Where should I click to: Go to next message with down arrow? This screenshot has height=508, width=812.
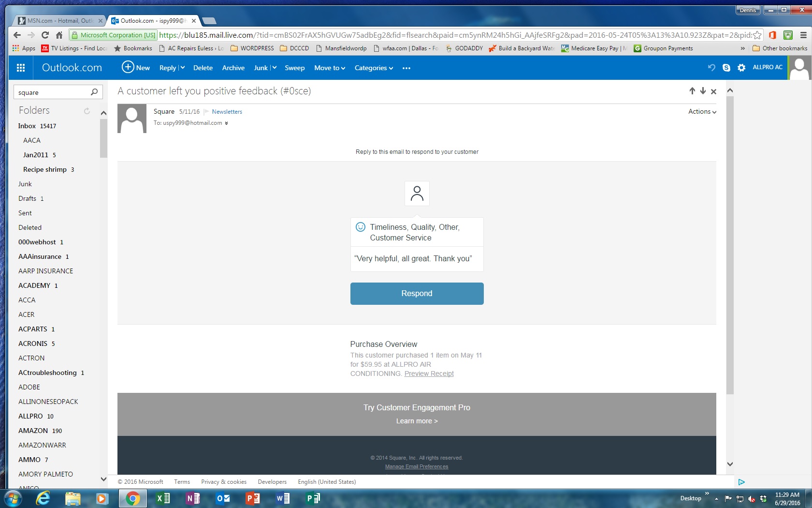tap(703, 91)
